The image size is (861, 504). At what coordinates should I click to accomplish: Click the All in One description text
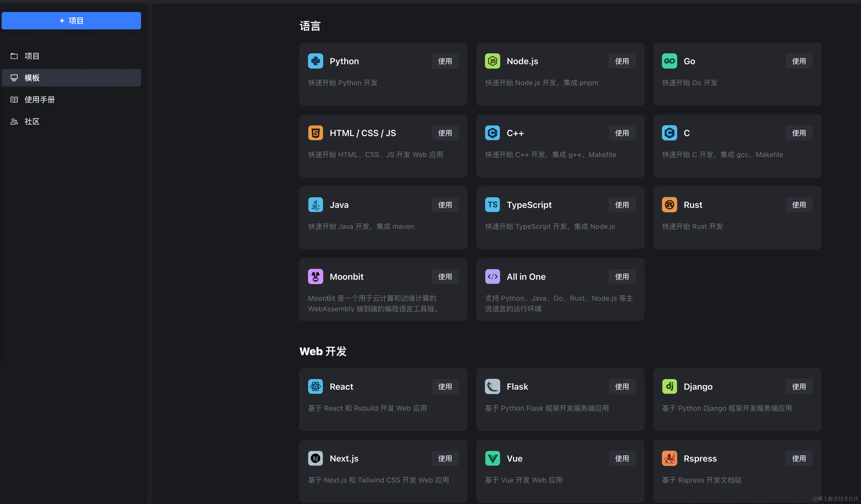(x=559, y=303)
